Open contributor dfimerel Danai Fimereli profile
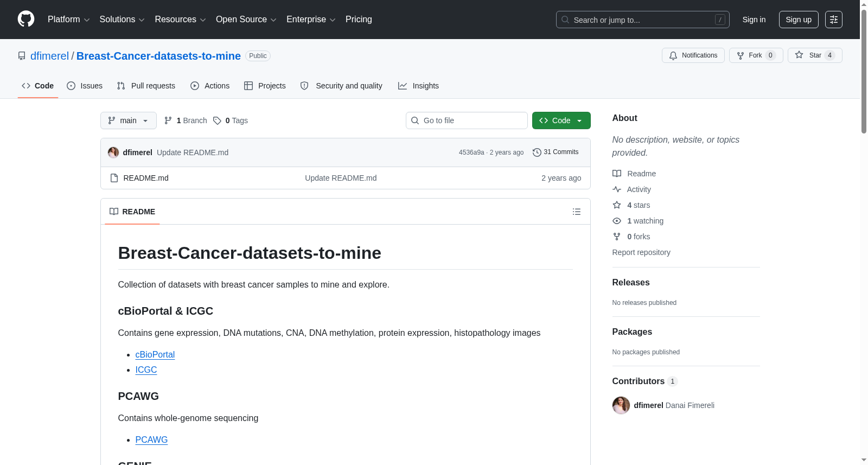868x465 pixels. pyautogui.click(x=674, y=405)
